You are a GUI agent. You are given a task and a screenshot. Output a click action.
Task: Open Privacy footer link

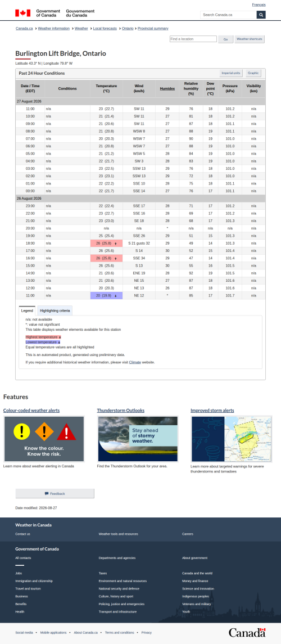click(147, 633)
